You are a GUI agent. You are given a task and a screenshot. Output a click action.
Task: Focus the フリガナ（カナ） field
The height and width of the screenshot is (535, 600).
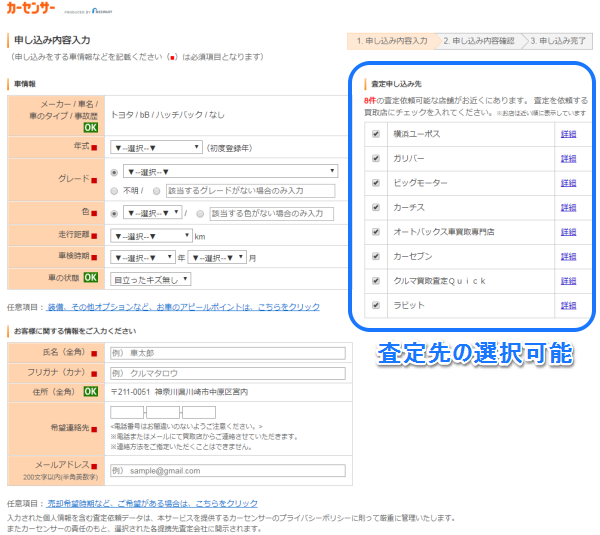[x=228, y=373]
